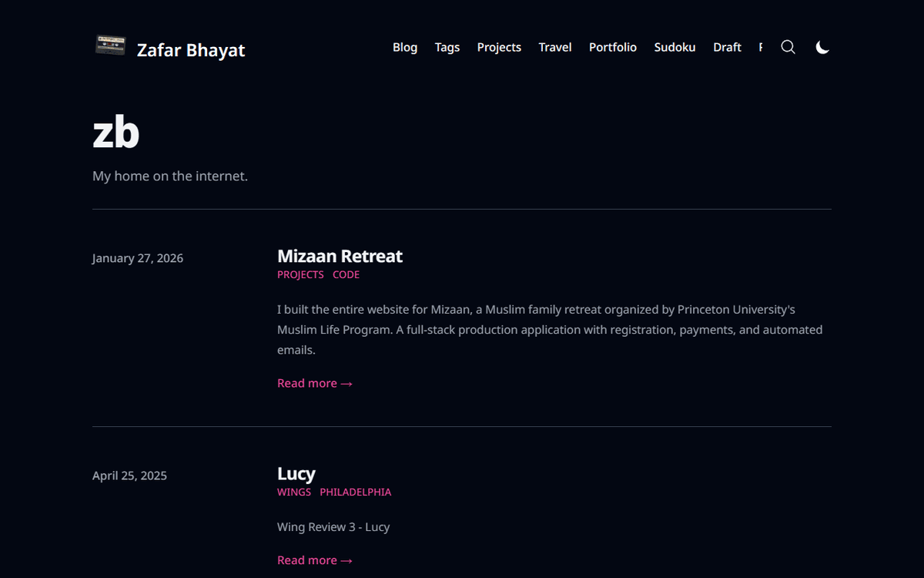The image size is (924, 578).
Task: Open the Portfolio nav link
Action: [612, 47]
